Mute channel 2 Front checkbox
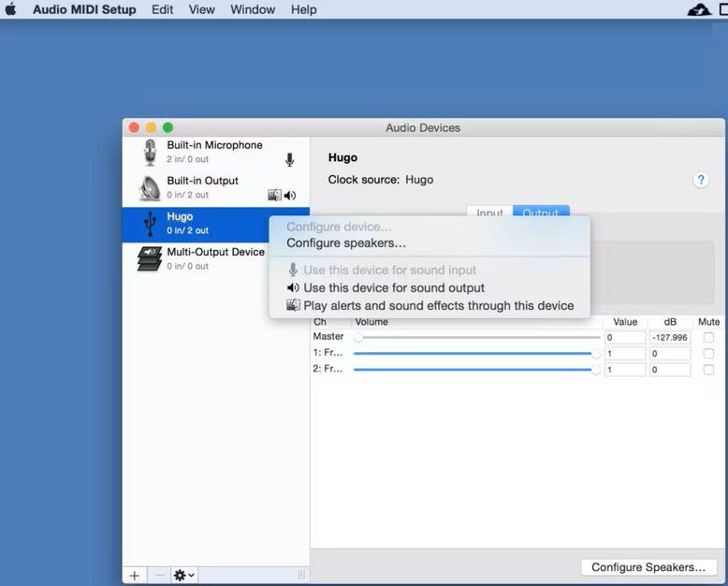Image resolution: width=728 pixels, height=586 pixels. coord(708,370)
